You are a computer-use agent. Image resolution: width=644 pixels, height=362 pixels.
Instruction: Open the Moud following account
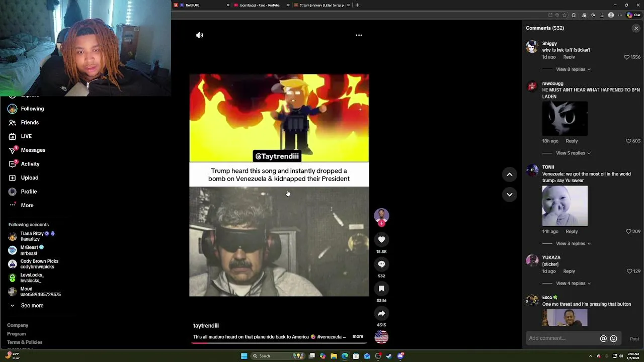34,292
